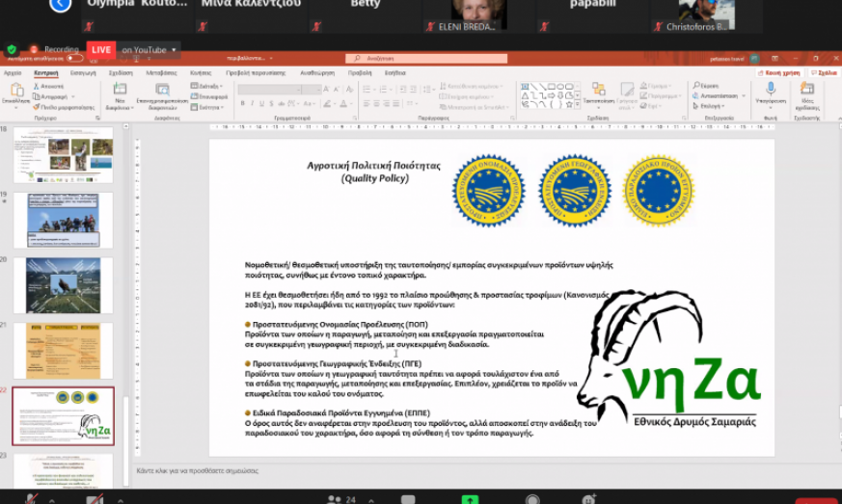
Task: Go back with the blue arrow button
Action: [60, 4]
